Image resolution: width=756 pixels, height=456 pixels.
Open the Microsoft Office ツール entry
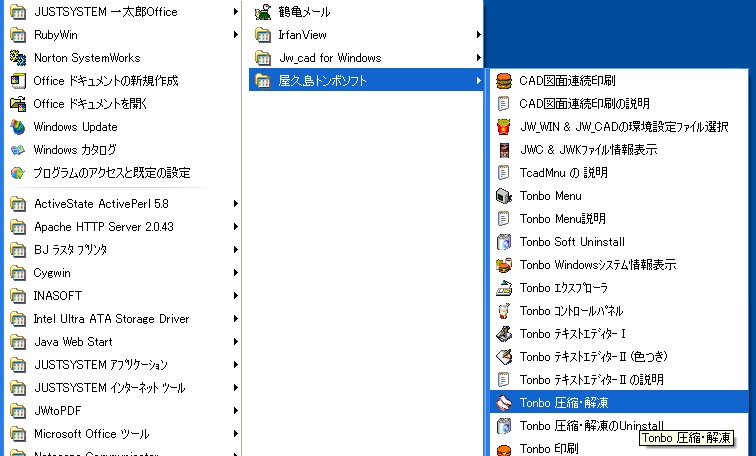[x=124, y=434]
